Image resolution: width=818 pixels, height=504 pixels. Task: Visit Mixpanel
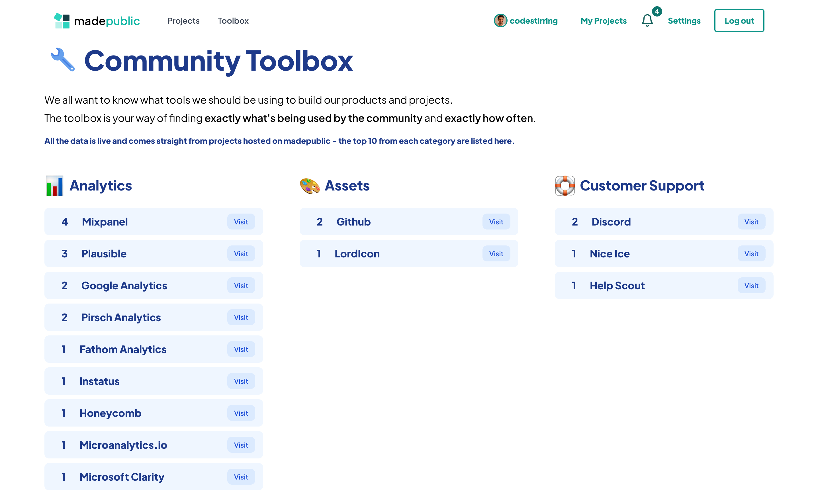241,222
